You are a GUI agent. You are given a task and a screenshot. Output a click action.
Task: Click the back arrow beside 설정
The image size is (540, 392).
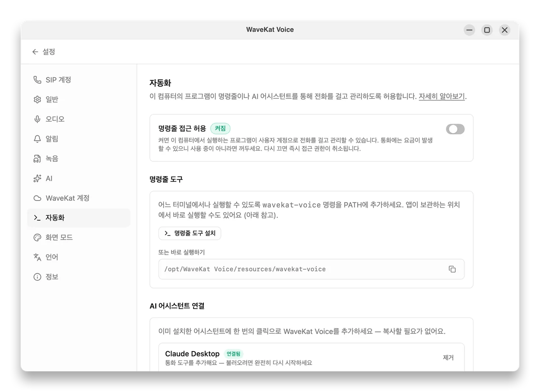(x=35, y=52)
